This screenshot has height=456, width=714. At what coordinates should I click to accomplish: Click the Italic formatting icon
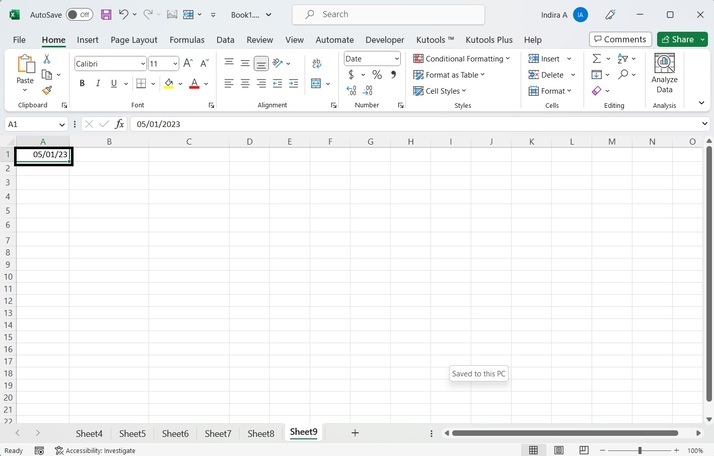point(98,84)
